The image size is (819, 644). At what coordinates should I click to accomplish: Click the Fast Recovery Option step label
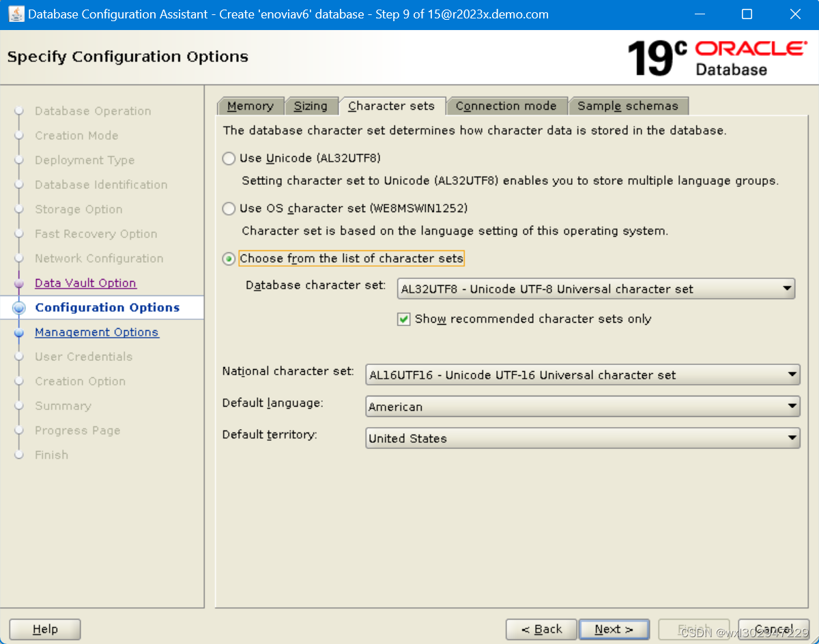coord(96,234)
